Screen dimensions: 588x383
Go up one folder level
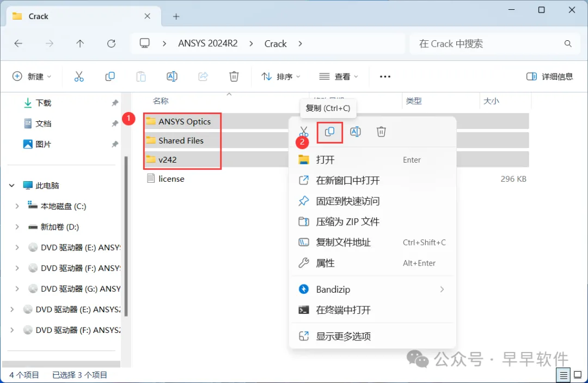tap(80, 44)
